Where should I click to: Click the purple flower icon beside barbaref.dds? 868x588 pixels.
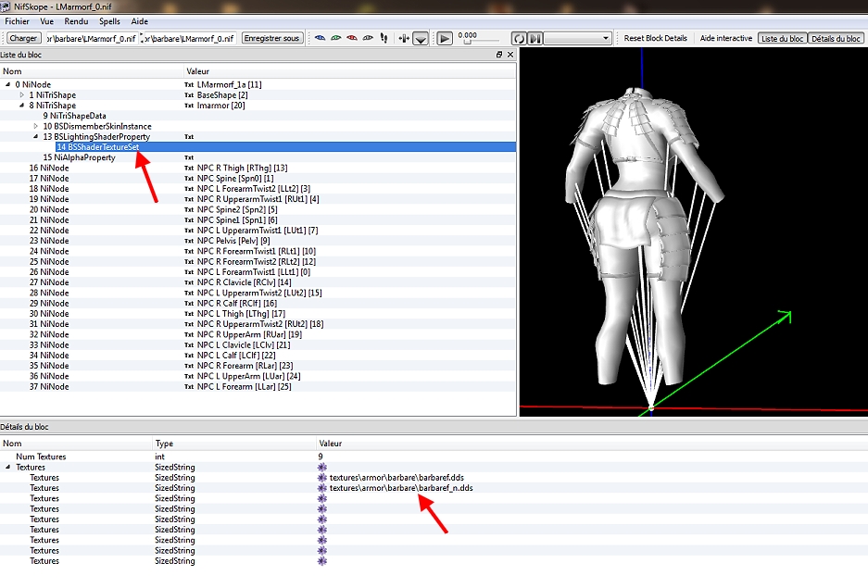[322, 478]
